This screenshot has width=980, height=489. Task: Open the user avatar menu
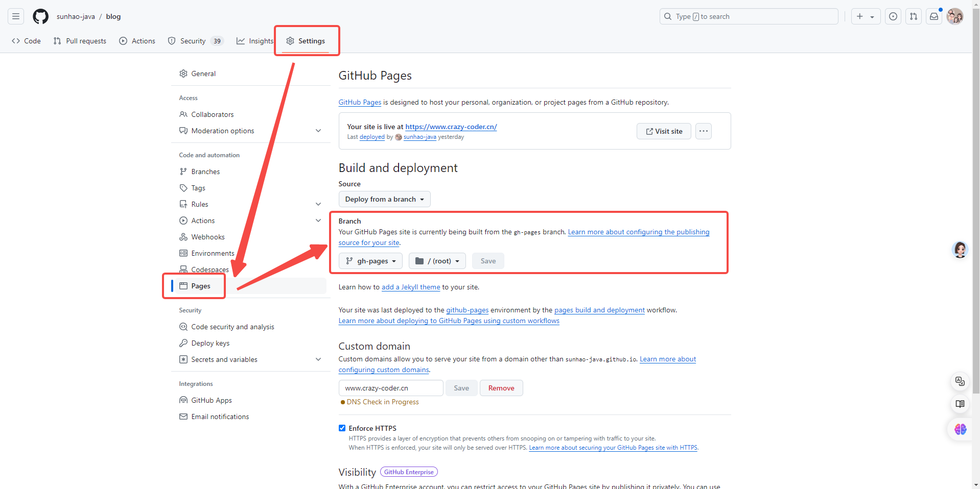pyautogui.click(x=955, y=16)
